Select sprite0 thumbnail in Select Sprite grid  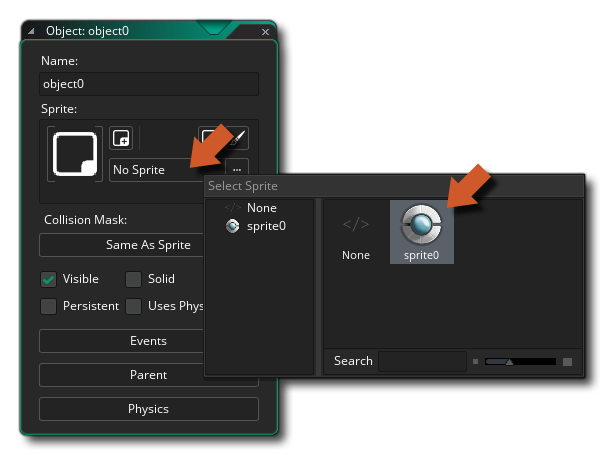(421, 232)
